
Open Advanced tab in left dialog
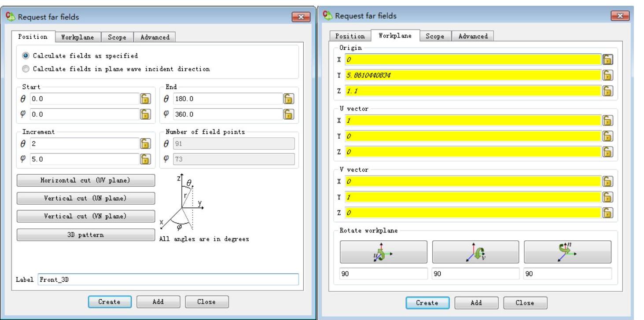[x=155, y=37]
